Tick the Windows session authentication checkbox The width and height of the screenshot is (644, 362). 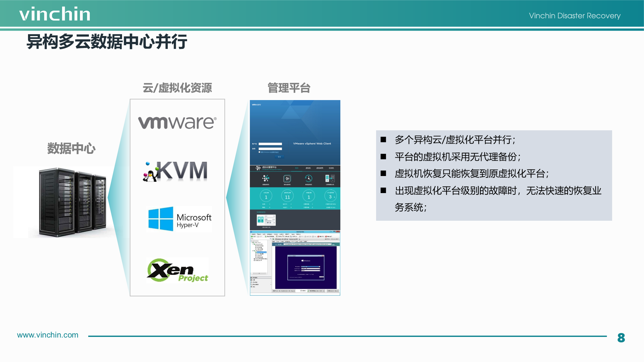point(260,152)
